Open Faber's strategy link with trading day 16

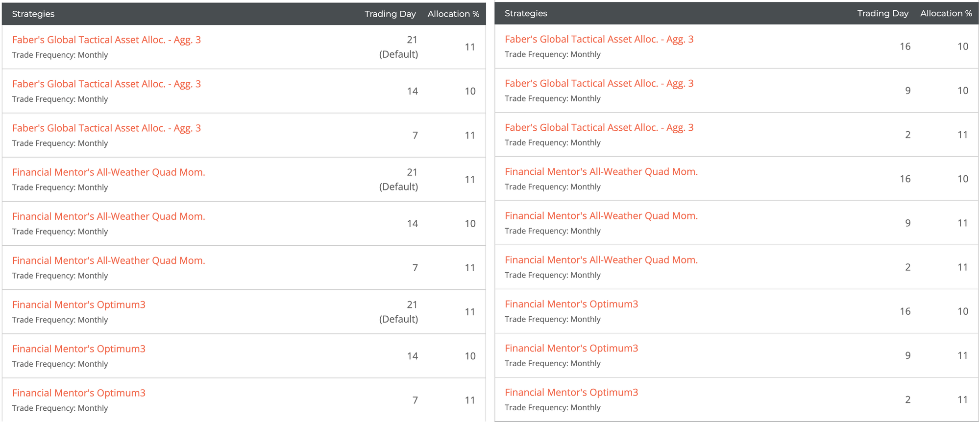(599, 40)
